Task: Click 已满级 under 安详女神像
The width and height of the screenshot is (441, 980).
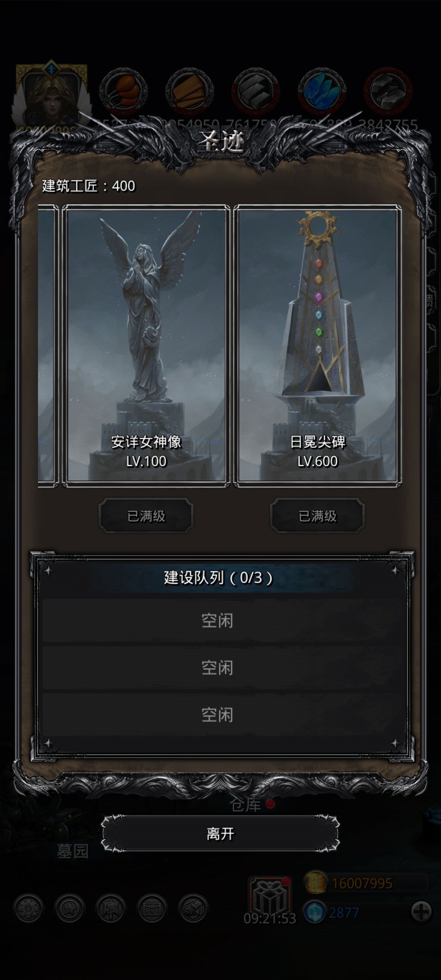Action: coord(146,516)
